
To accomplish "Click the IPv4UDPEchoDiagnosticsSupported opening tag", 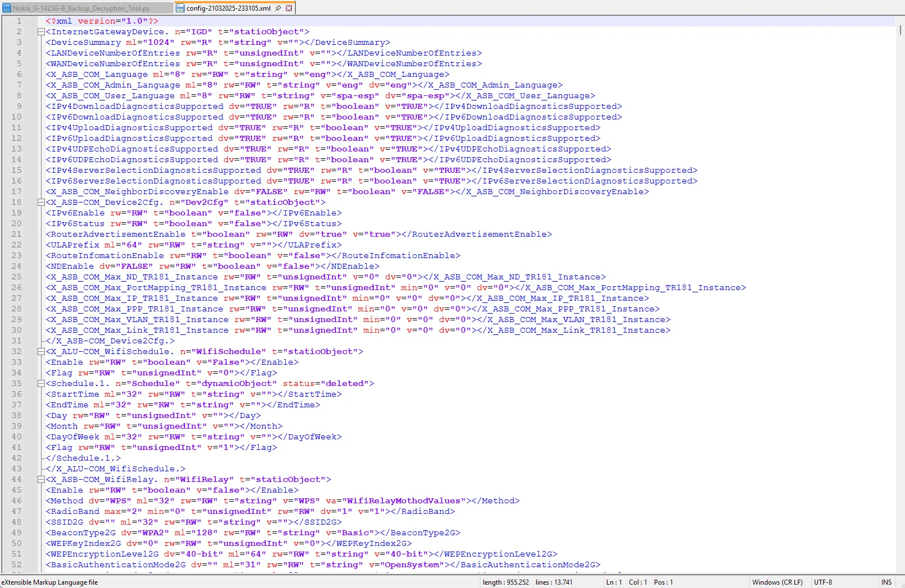I will coord(132,149).
